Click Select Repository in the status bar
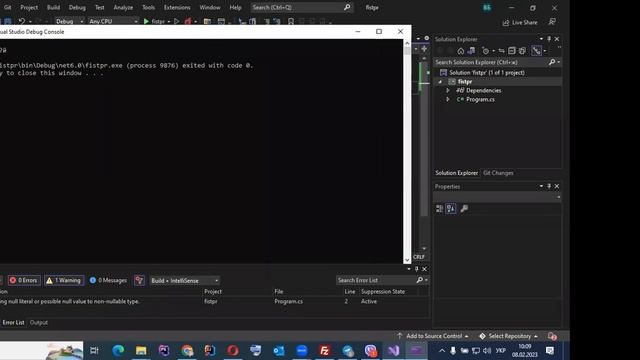 coord(509,336)
